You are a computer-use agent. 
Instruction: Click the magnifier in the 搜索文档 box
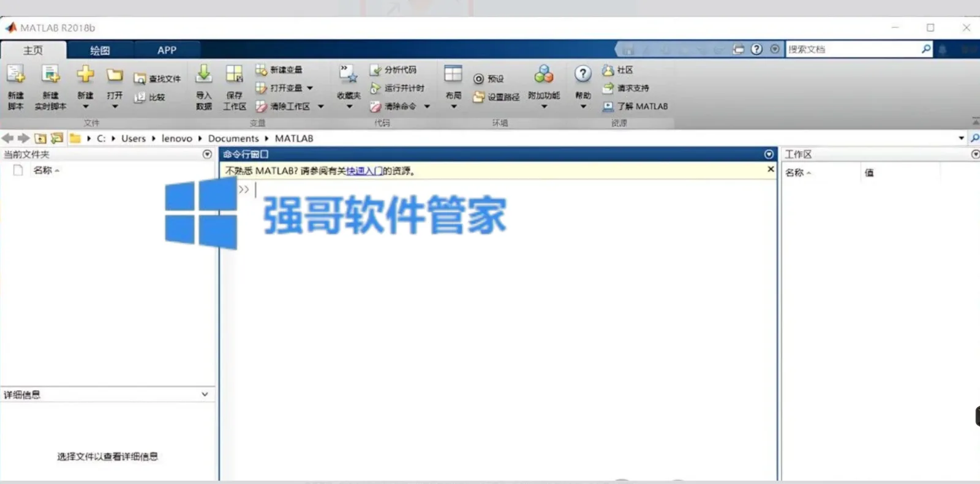pos(926,49)
